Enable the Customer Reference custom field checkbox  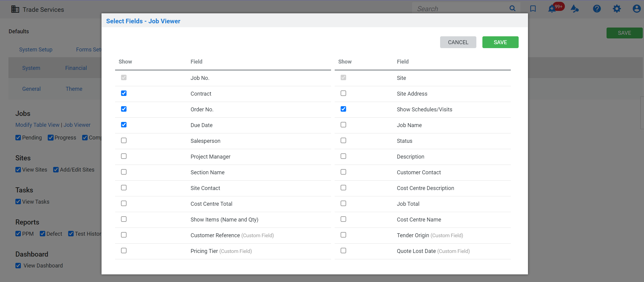(x=124, y=235)
